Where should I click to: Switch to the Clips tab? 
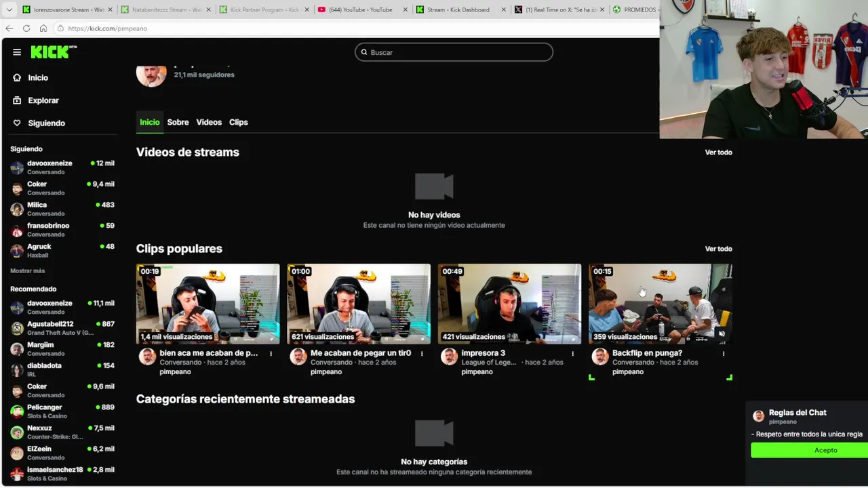(238, 122)
